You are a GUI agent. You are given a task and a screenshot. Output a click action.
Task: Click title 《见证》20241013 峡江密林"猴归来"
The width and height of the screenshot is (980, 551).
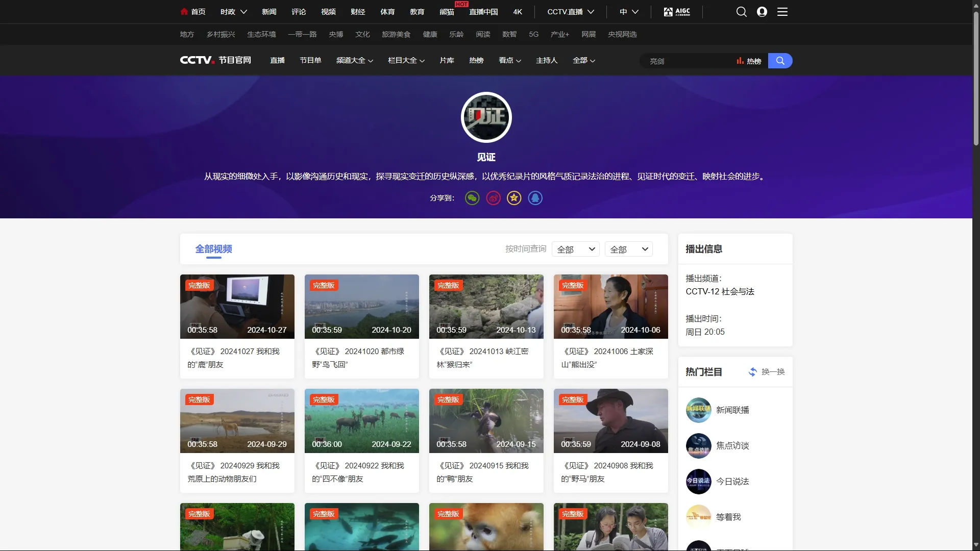coord(483,358)
